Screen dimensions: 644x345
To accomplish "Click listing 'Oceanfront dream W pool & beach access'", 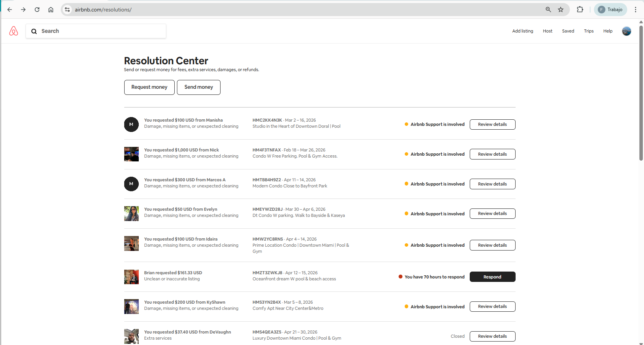I will coord(294,279).
